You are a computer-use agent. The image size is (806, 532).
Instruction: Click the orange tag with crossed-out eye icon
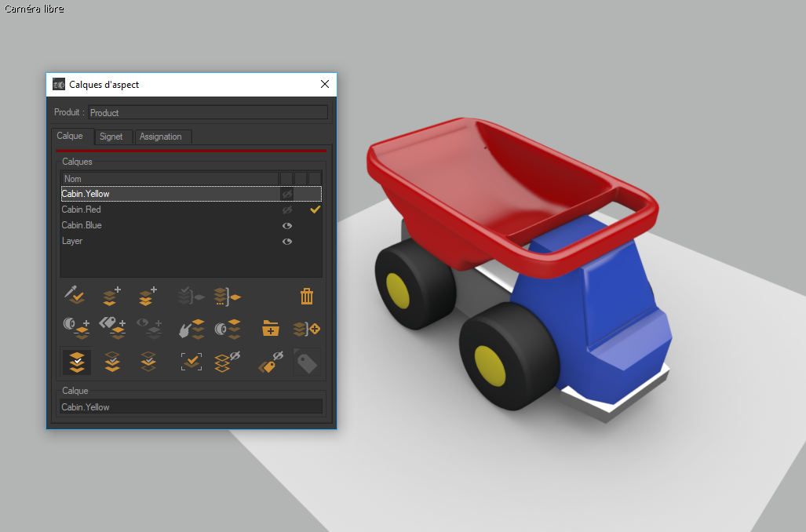pos(271,361)
